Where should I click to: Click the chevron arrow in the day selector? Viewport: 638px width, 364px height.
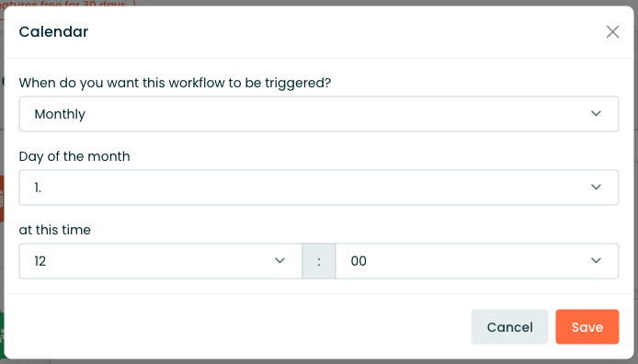596,188
